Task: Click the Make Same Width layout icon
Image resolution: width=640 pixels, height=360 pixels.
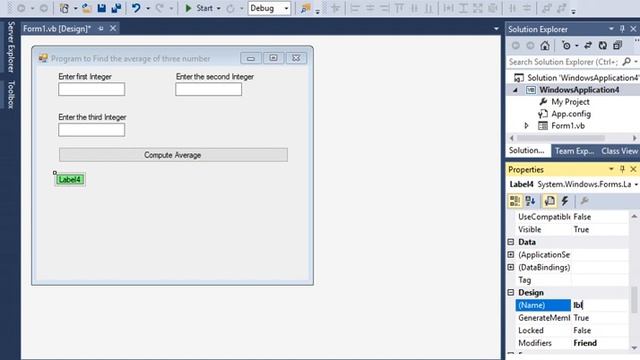Action: tap(448, 8)
